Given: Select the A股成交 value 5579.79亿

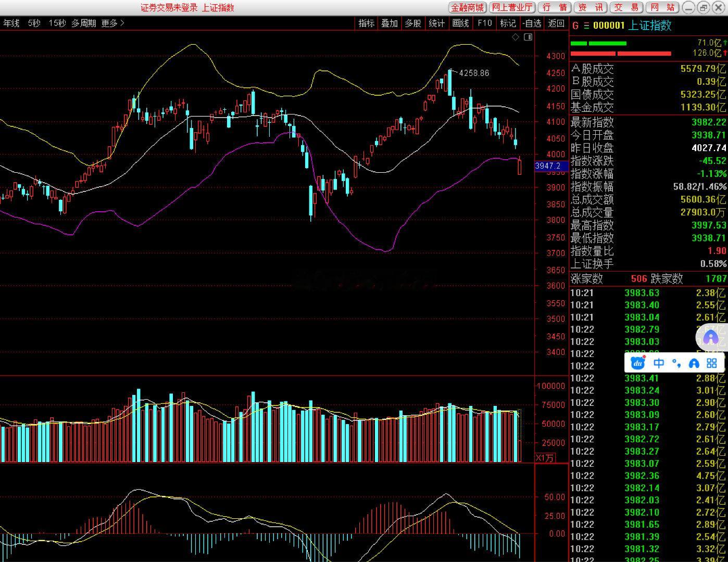Looking at the screenshot, I should (x=703, y=69).
